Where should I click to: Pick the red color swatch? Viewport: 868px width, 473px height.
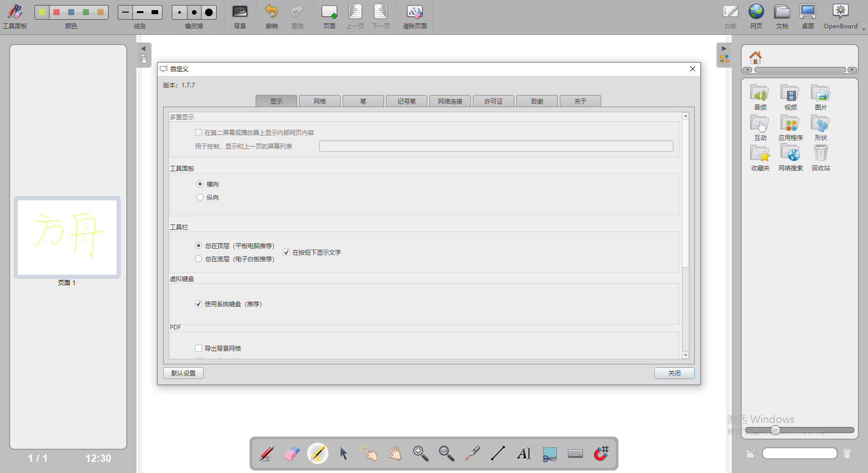click(57, 12)
